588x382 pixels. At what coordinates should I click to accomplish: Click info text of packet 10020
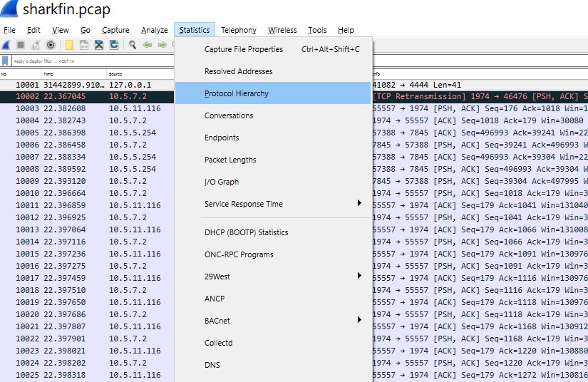[480, 314]
